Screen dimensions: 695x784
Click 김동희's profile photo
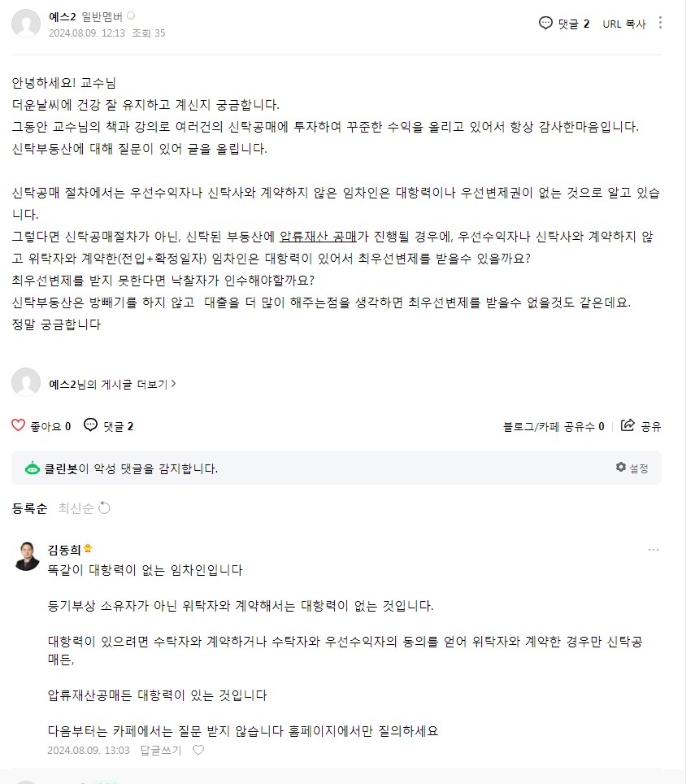tap(27, 556)
